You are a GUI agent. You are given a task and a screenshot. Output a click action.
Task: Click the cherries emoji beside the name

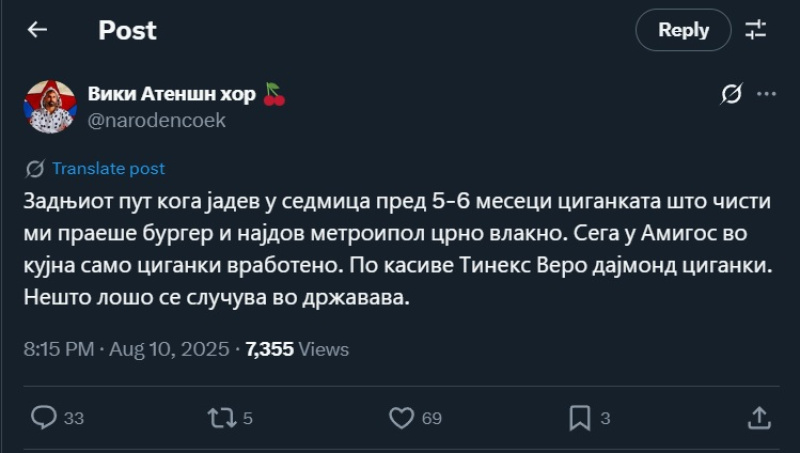coord(274,94)
